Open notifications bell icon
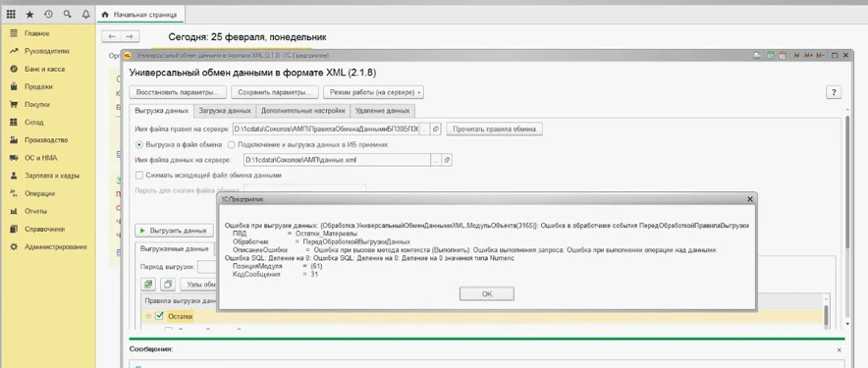868x368 pixels. [85, 15]
